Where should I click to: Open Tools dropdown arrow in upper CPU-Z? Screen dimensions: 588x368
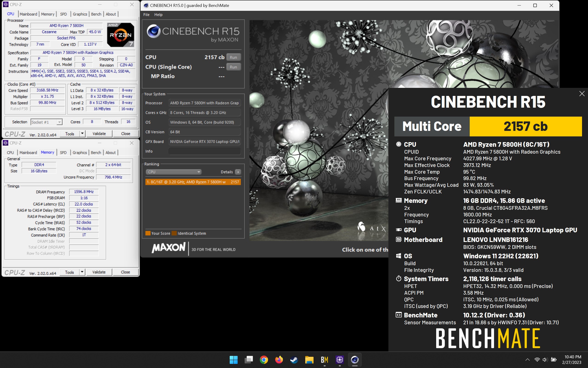click(82, 133)
